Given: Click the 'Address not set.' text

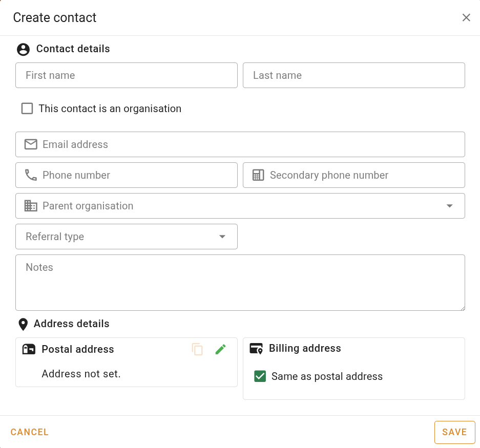Looking at the screenshot, I should [81, 374].
